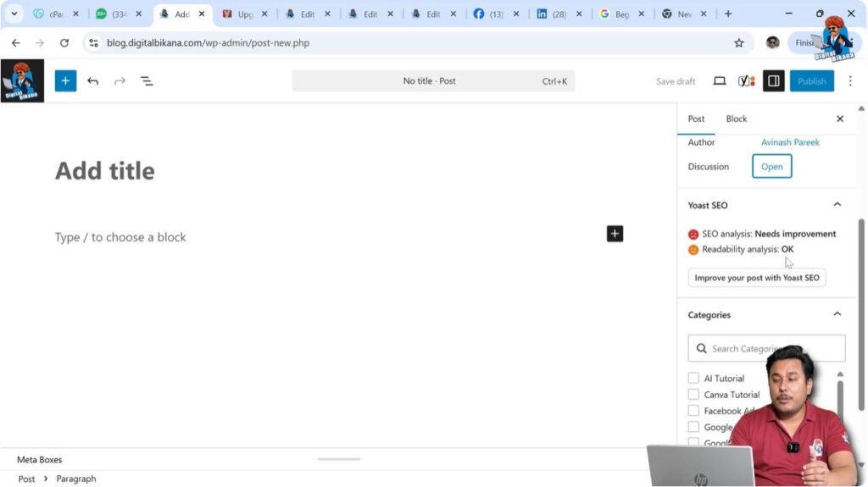868x487 pixels.
Task: Close the Facebook browser tab
Action: [x=516, y=14]
